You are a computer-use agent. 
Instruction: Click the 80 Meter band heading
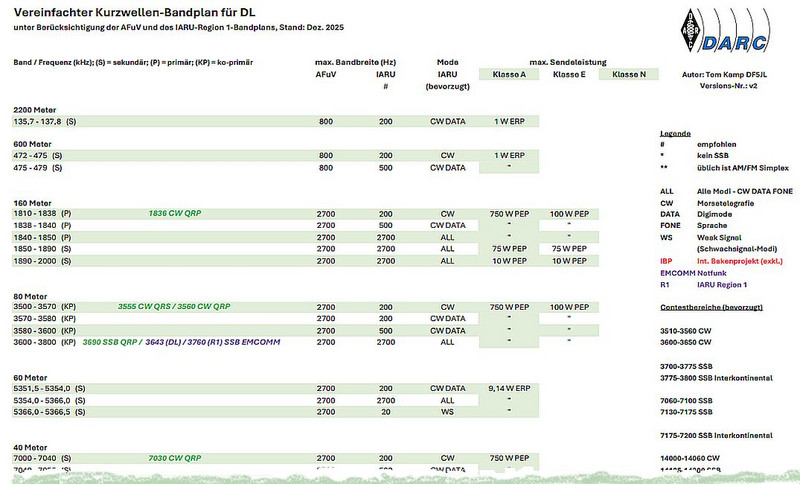(33, 294)
